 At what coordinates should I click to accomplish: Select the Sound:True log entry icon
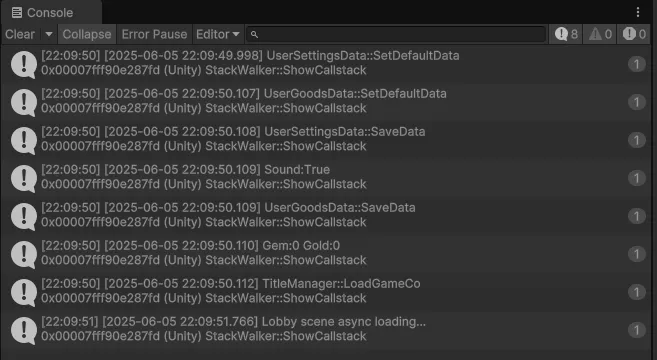[x=24, y=178]
